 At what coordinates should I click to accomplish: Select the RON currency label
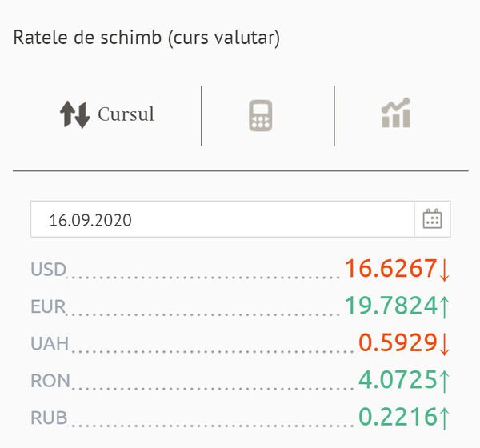click(50, 381)
